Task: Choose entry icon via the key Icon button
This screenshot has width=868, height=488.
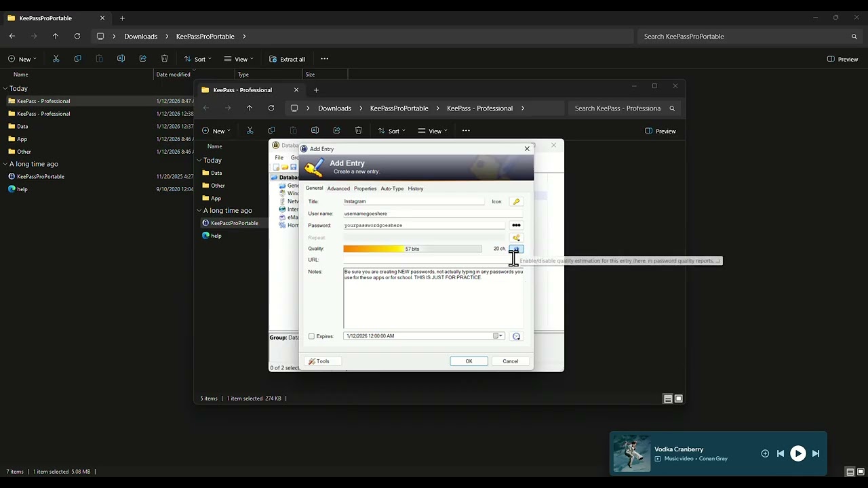Action: 516,201
